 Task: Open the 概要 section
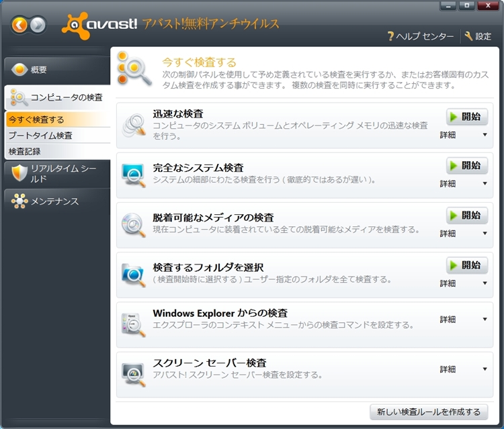pos(57,70)
